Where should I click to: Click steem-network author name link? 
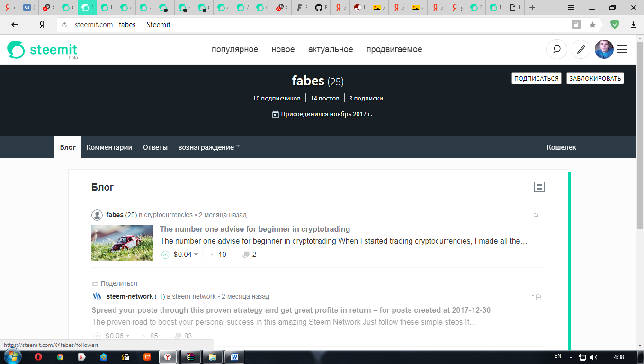click(x=130, y=296)
